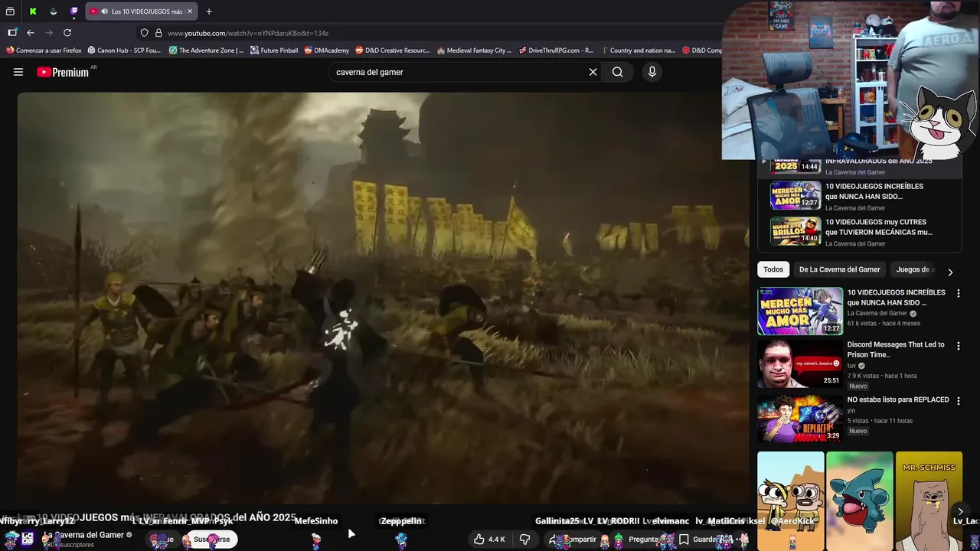Open the tracking protection shield icon

(144, 33)
